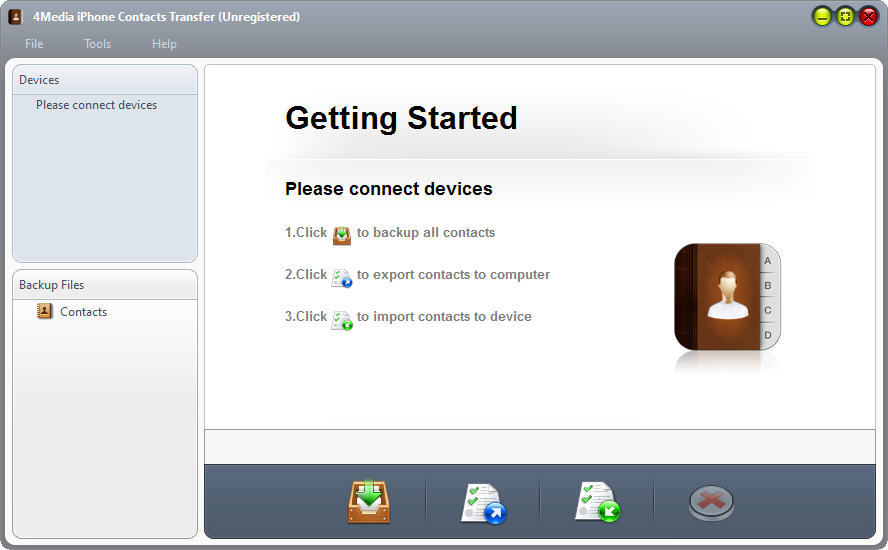Open the Help menu

click(x=164, y=44)
